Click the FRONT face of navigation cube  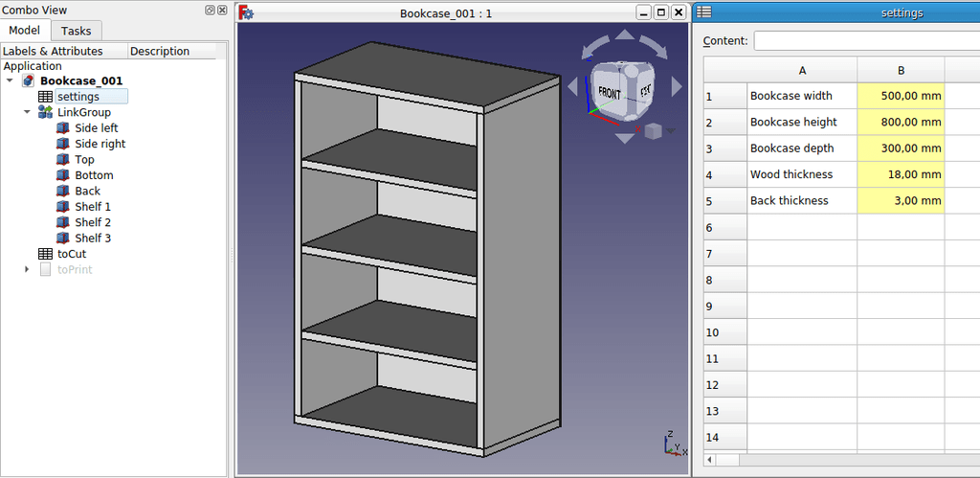610,94
